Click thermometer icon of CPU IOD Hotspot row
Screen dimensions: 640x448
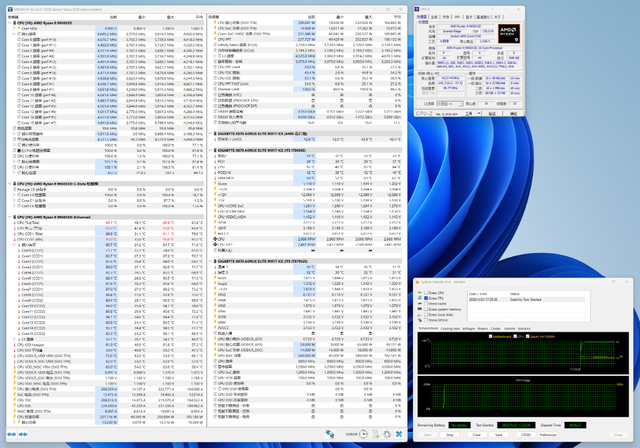[15, 345]
